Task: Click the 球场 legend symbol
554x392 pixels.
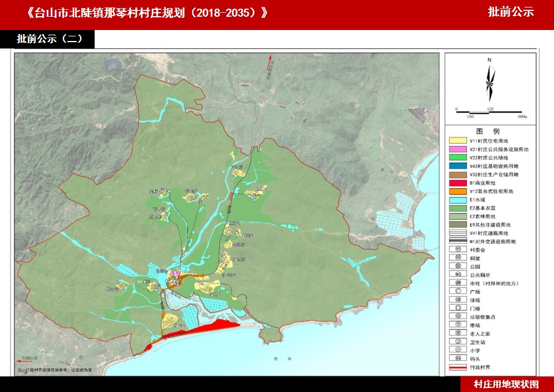Action: point(458,300)
